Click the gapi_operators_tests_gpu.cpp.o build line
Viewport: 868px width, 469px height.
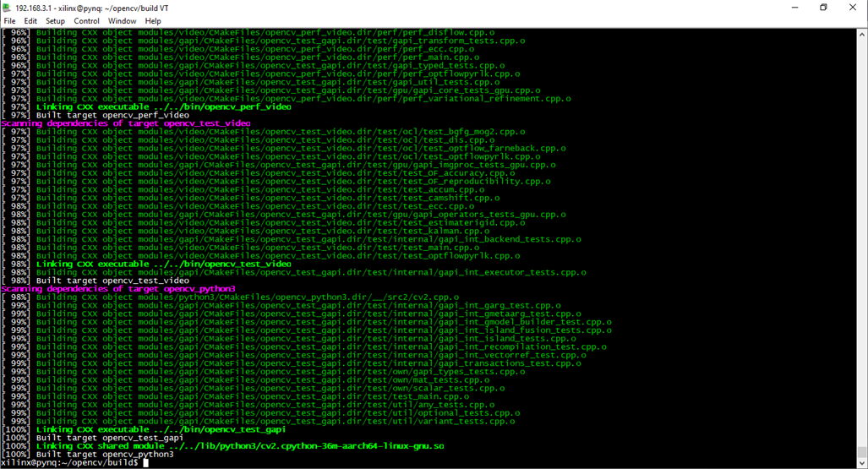(283, 215)
